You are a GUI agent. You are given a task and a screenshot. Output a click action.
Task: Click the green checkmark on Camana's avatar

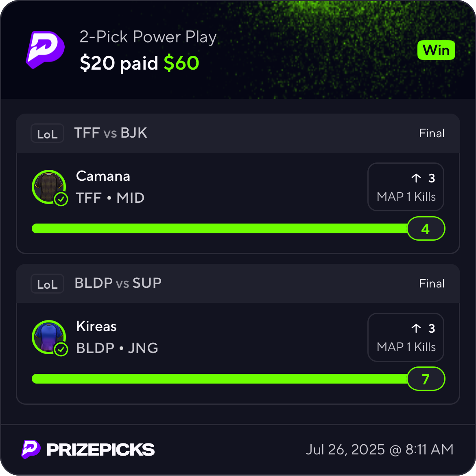click(61, 200)
